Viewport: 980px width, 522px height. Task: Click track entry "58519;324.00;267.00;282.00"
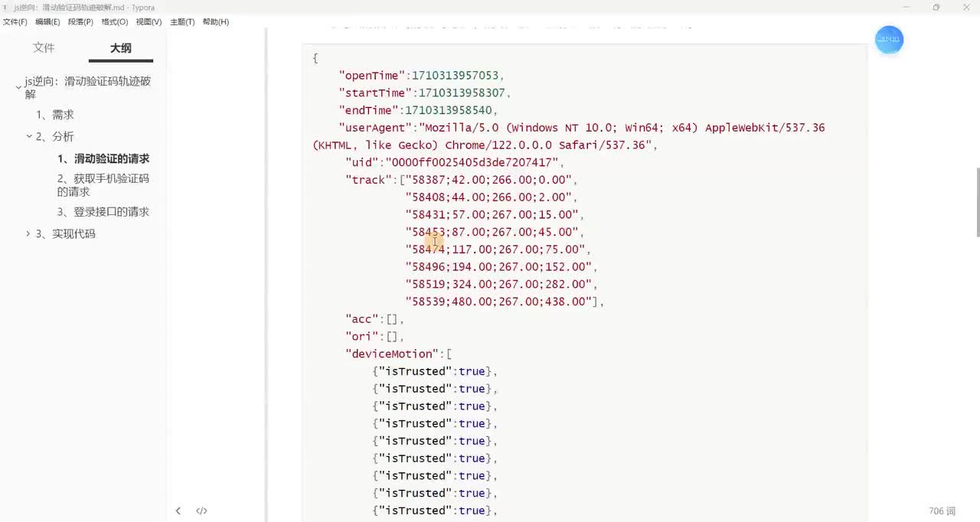click(498, 284)
